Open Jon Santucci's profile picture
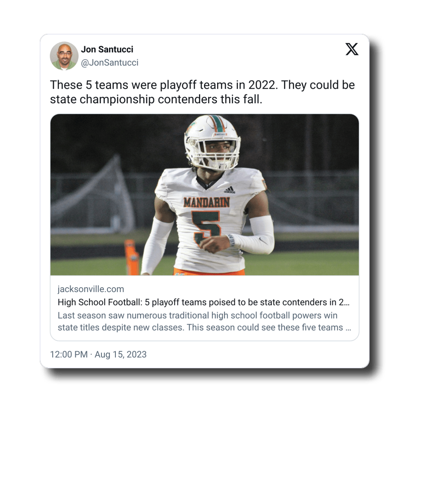This screenshot has height=504, width=426. (64, 56)
